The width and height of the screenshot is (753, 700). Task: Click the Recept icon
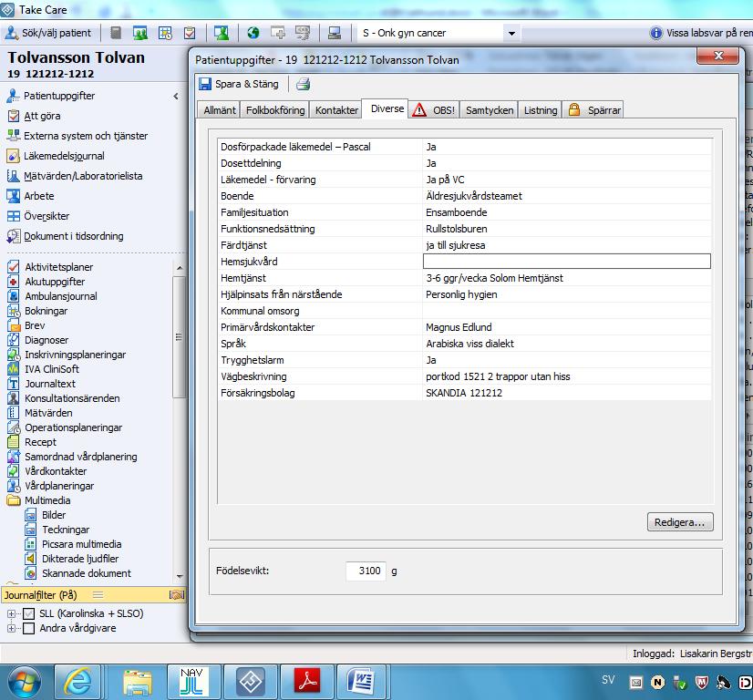click(14, 442)
